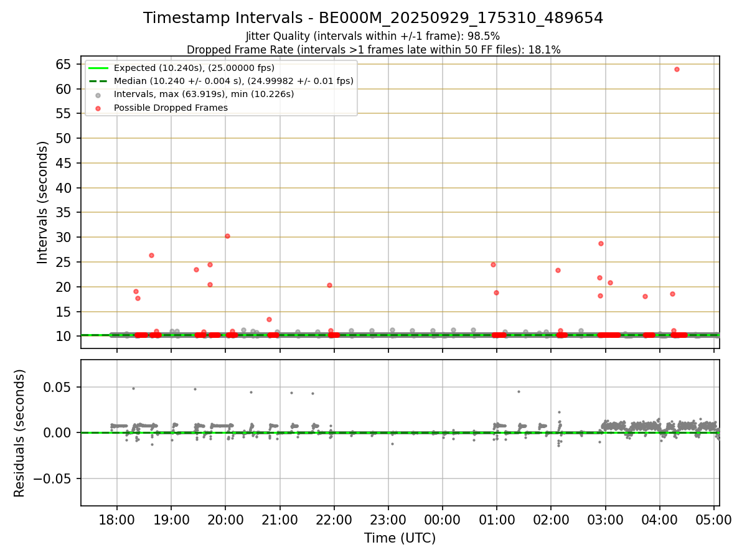This screenshot has height=560, width=747.
Task: Click the red point near 28.7 seconds around 03:00
Action: click(x=601, y=243)
